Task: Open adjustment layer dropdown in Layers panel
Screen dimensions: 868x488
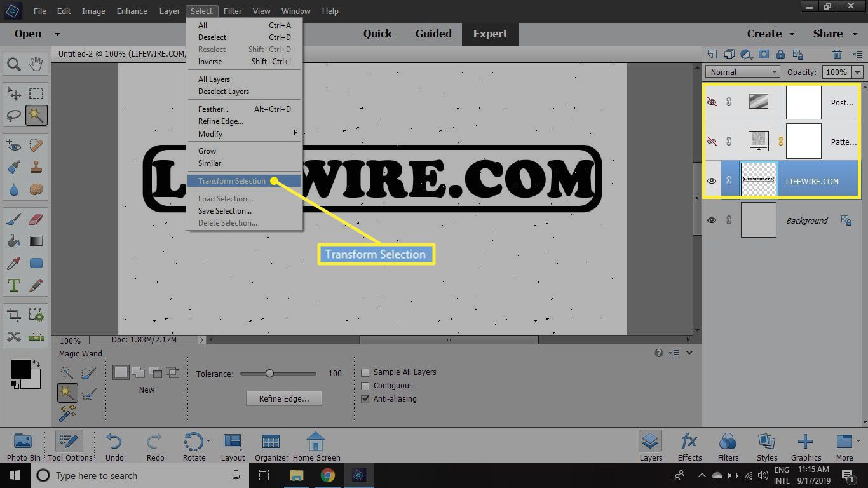Action: [747, 55]
